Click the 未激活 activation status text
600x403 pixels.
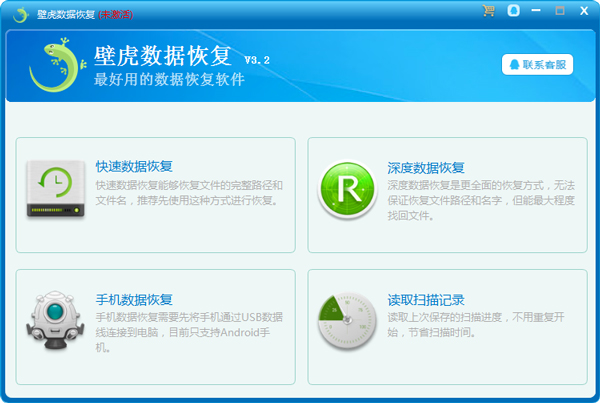tap(116, 15)
